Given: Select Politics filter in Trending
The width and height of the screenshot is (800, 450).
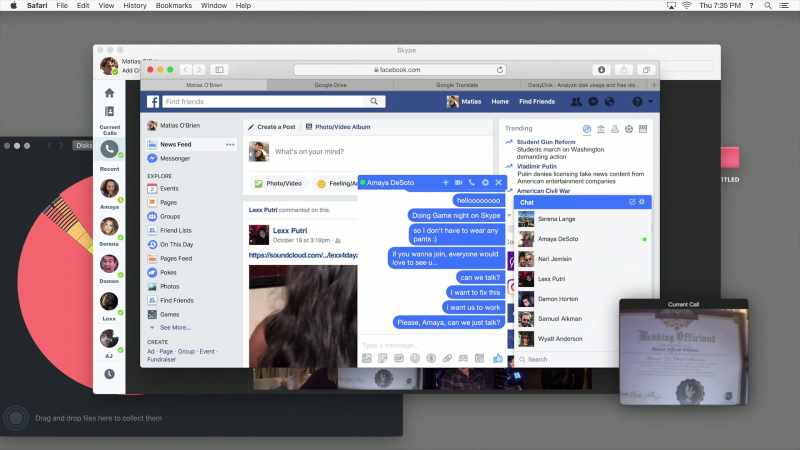Looking at the screenshot, I should click(x=601, y=129).
